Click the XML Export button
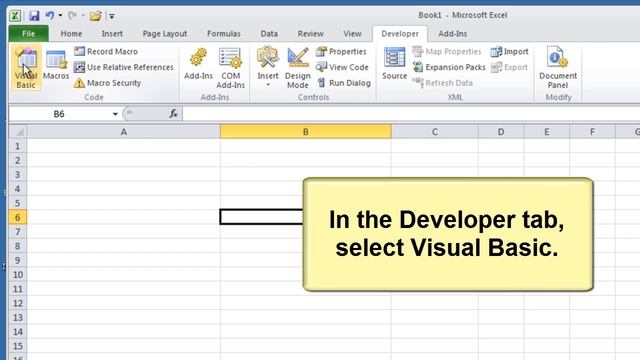Screen dimensions: 640x360 [509, 67]
